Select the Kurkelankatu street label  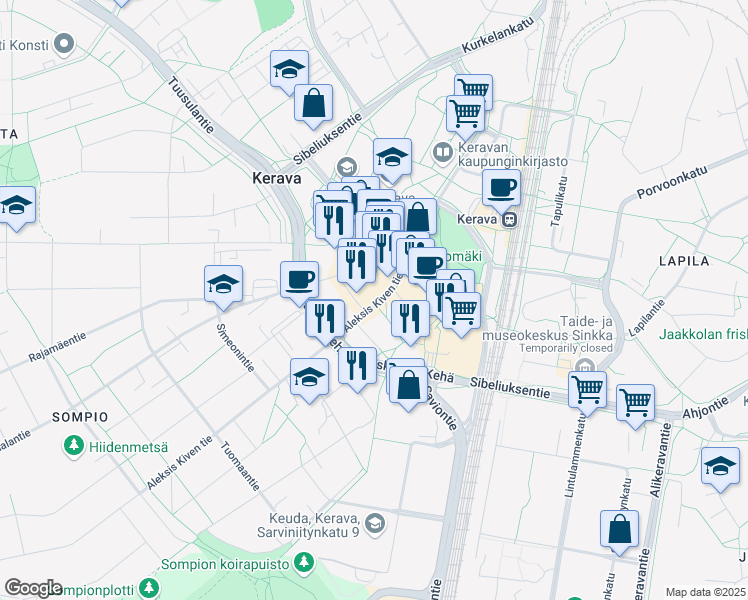498,35
